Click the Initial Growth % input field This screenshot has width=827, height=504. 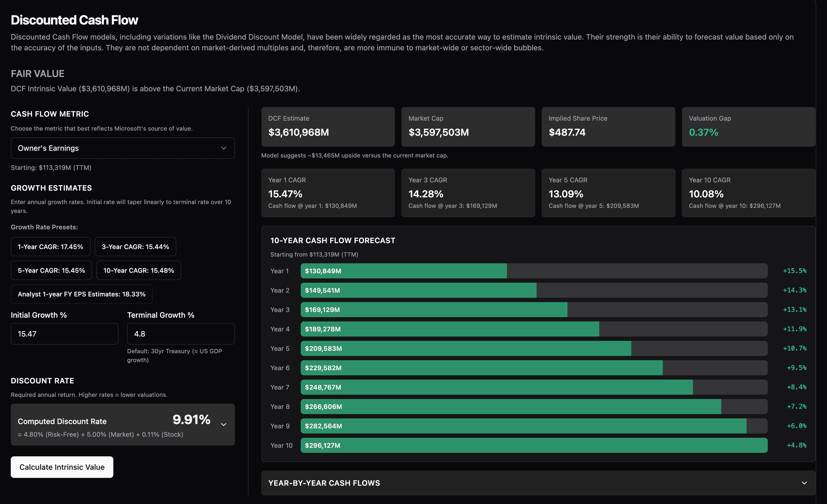pyautogui.click(x=64, y=334)
